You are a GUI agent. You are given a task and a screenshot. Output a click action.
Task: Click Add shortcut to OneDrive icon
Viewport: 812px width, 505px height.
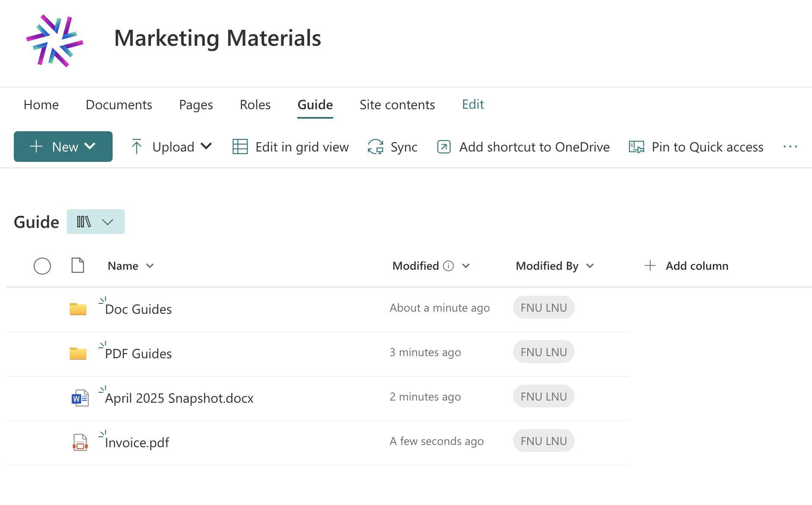(444, 147)
